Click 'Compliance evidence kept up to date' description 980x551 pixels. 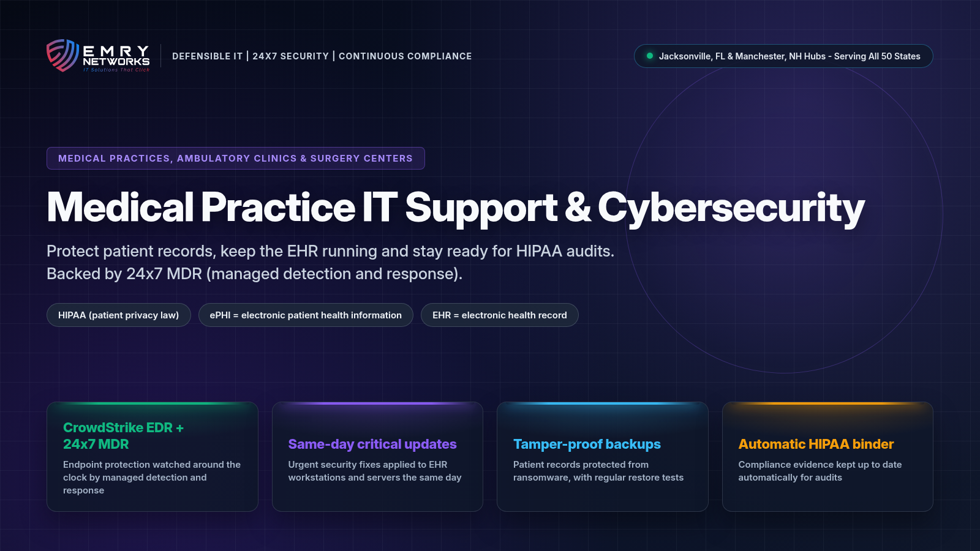[820, 471]
